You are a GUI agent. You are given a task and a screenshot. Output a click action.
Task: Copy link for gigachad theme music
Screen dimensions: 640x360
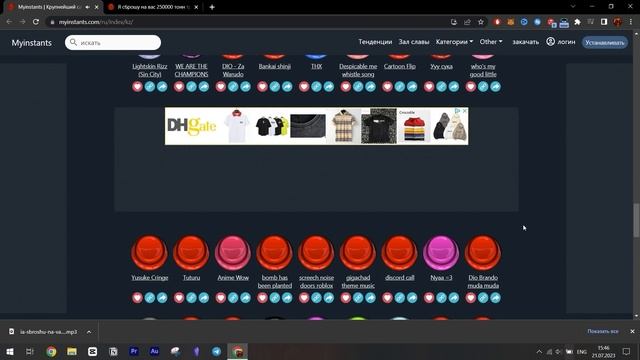[x=358, y=298]
